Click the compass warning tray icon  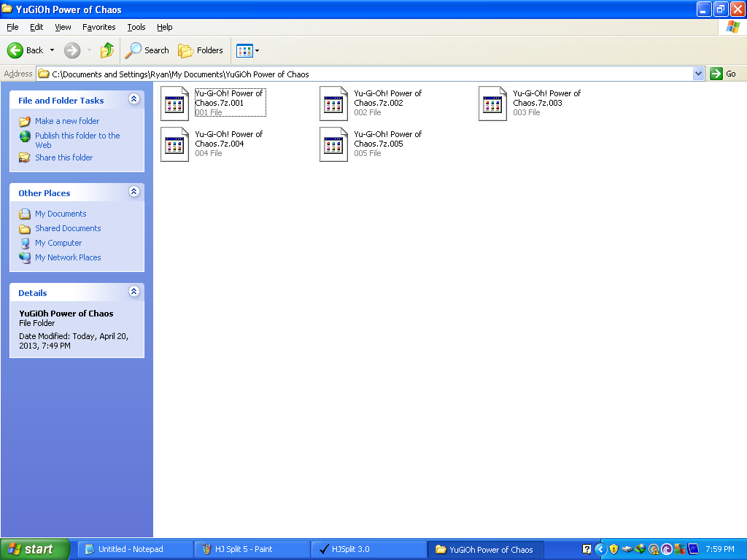[x=654, y=550]
